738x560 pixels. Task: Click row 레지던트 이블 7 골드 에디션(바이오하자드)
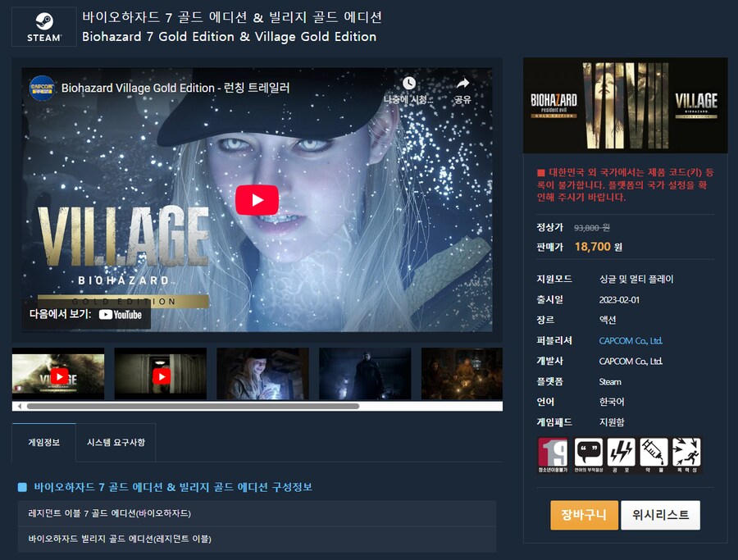point(257,513)
